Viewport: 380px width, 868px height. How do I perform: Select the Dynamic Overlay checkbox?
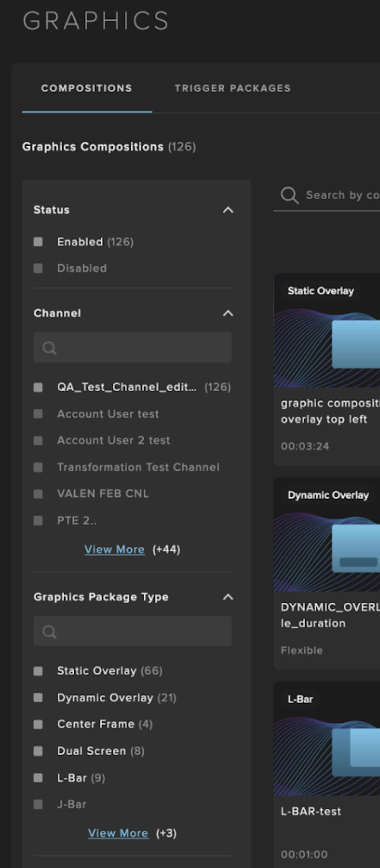point(38,698)
